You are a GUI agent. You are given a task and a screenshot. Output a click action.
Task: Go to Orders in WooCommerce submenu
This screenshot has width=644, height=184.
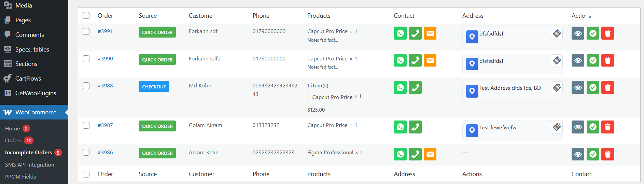[x=13, y=141]
